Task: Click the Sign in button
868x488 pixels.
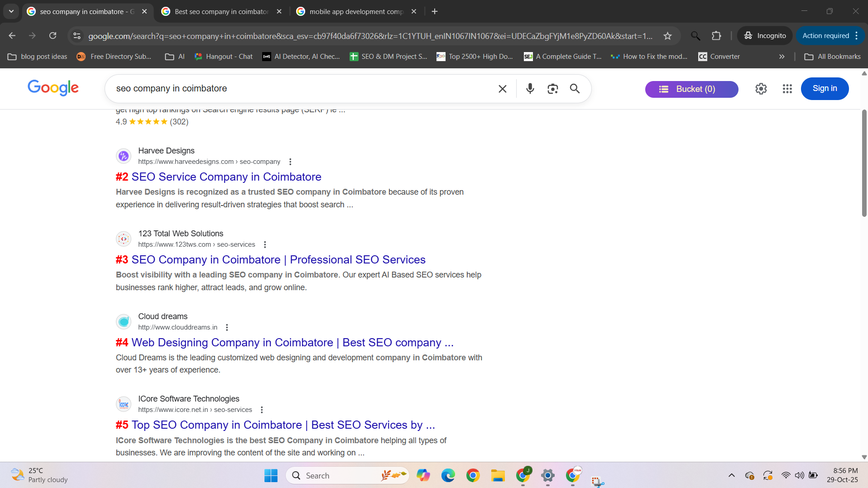Action: click(825, 89)
